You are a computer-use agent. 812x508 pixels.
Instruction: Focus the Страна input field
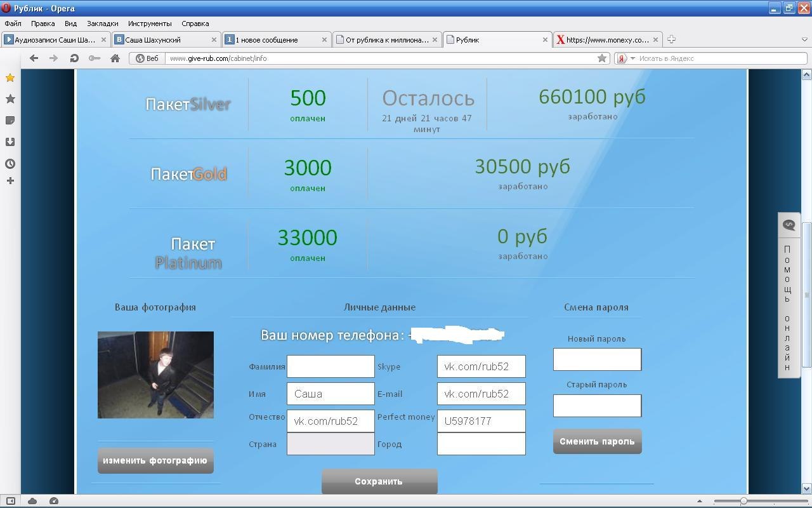(331, 444)
